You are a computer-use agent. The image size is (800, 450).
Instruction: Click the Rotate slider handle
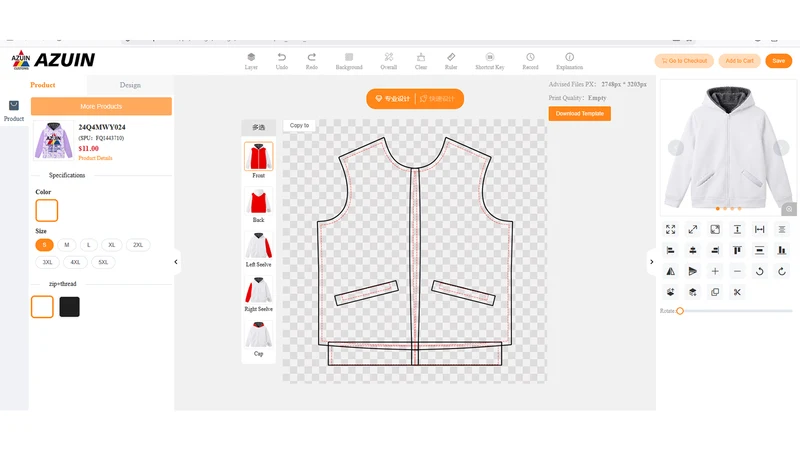coord(680,311)
